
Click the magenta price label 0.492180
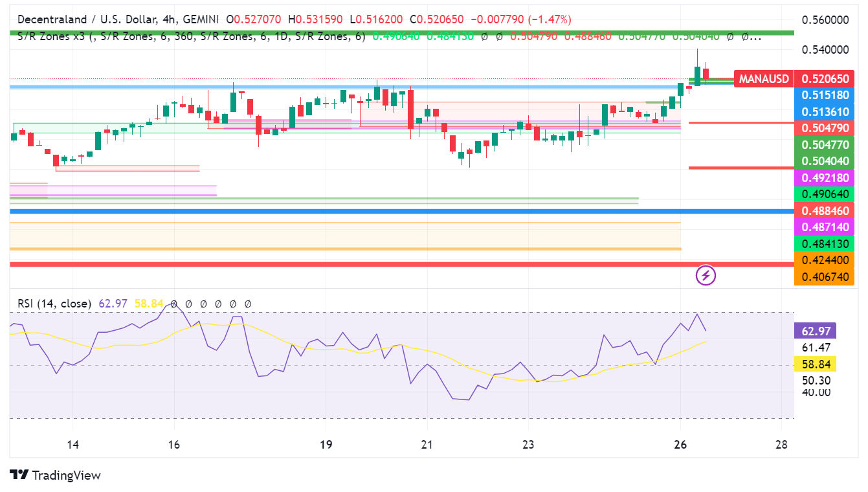(x=825, y=177)
